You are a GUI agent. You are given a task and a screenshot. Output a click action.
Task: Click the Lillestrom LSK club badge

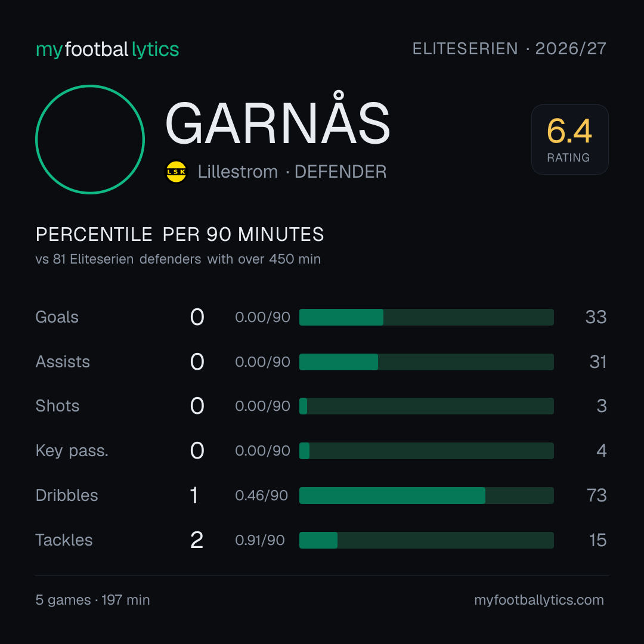click(176, 172)
